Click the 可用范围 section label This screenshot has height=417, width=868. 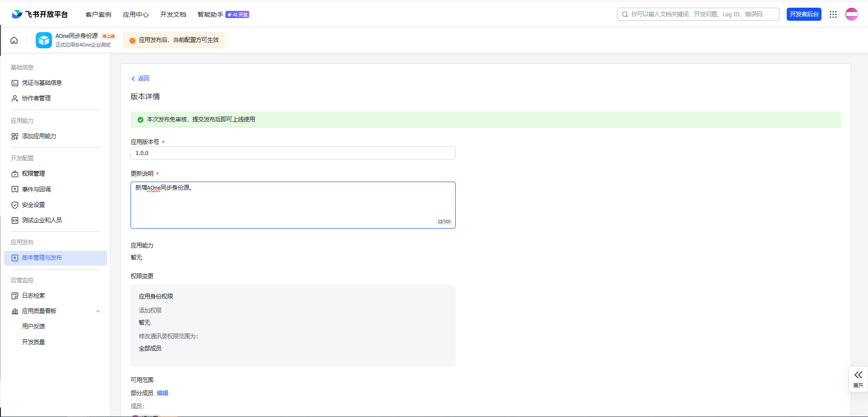(x=142, y=380)
